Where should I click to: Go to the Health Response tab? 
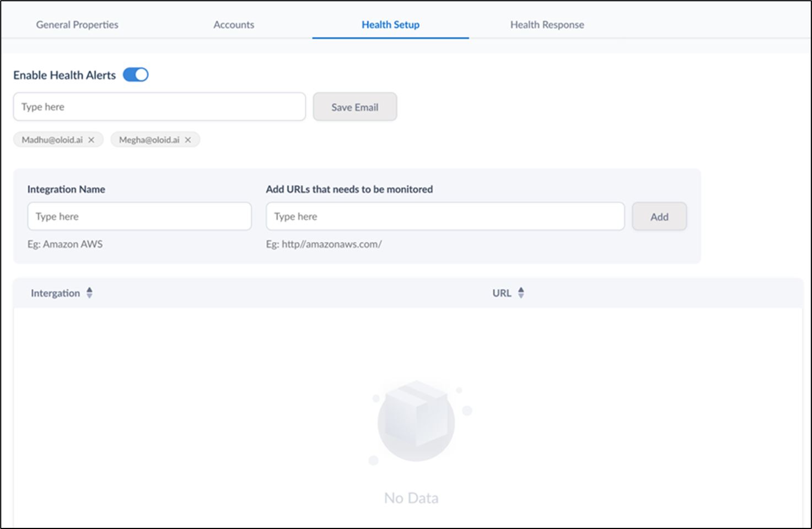(547, 25)
